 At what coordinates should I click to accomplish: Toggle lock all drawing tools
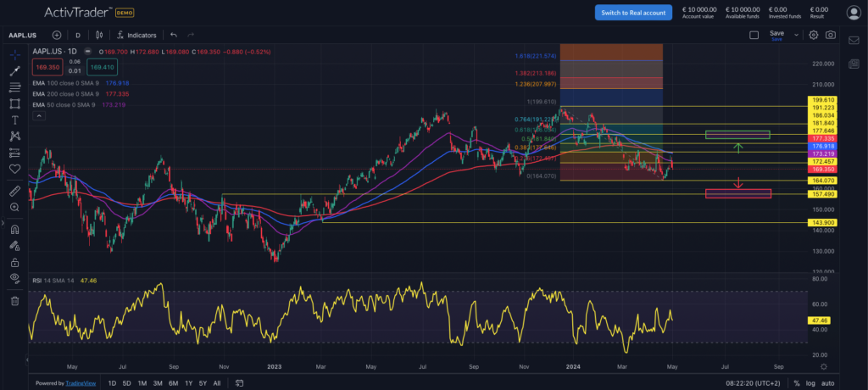[15, 262]
